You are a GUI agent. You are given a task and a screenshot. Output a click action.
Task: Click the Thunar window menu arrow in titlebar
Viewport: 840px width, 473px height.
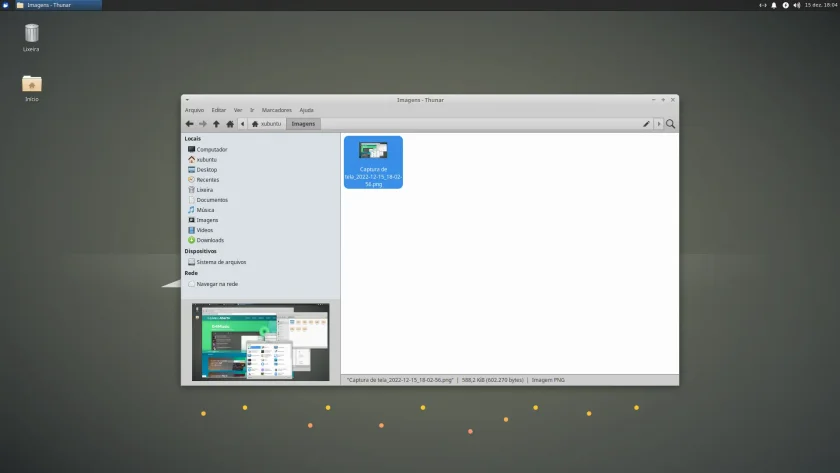click(x=187, y=100)
